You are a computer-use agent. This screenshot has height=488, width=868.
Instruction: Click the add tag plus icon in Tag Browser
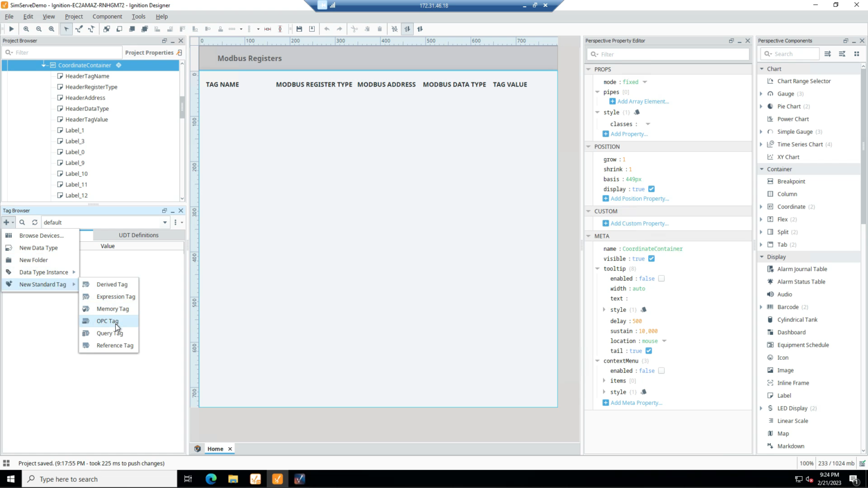[7, 222]
